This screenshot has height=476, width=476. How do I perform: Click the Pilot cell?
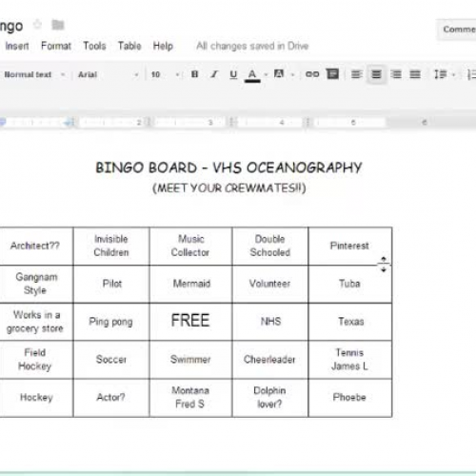111,284
